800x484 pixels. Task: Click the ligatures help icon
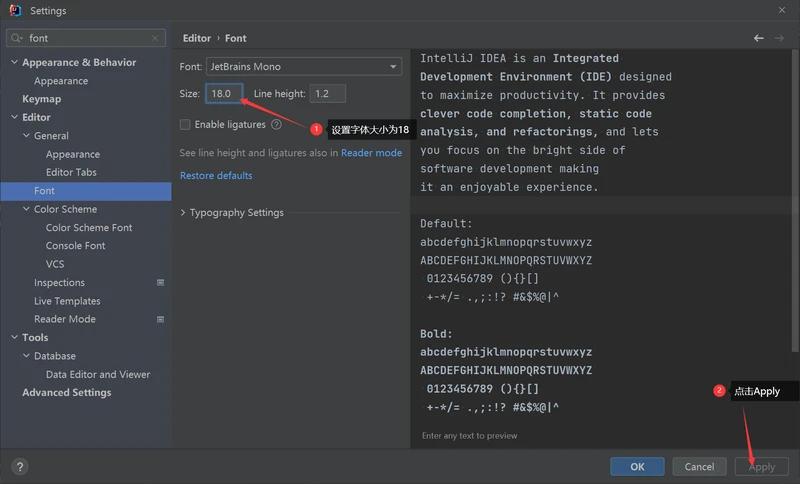click(x=276, y=125)
